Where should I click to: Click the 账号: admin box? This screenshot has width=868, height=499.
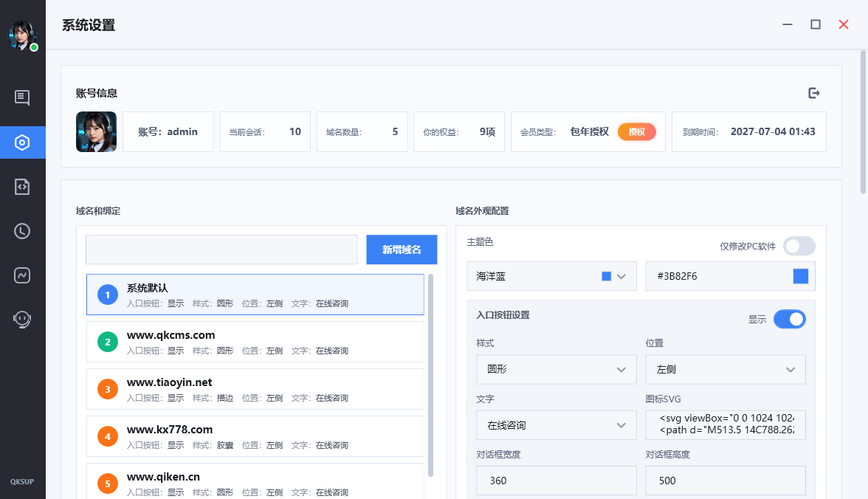tap(168, 132)
